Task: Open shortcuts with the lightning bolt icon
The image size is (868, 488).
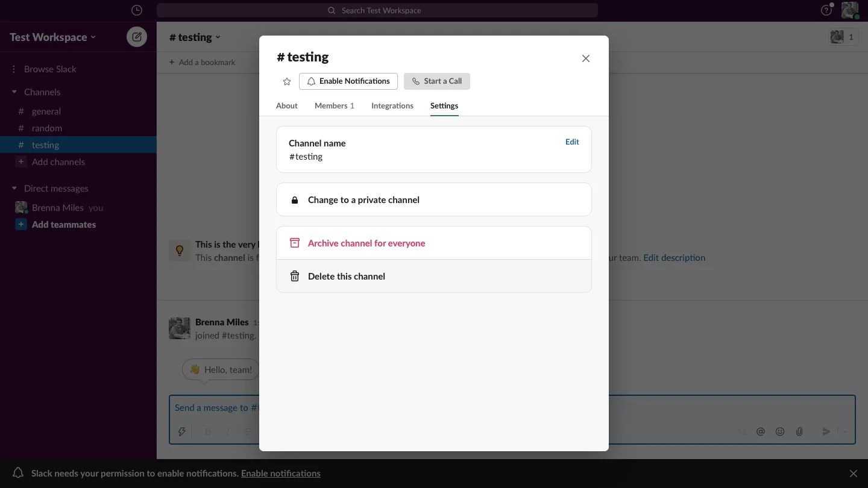Action: tap(182, 431)
